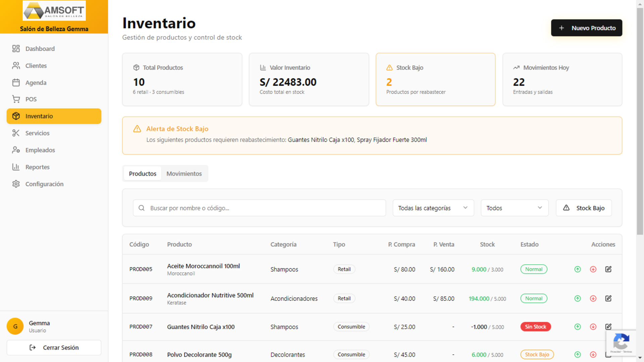
Task: Click the Nuevo Producto button
Action: pos(586,28)
